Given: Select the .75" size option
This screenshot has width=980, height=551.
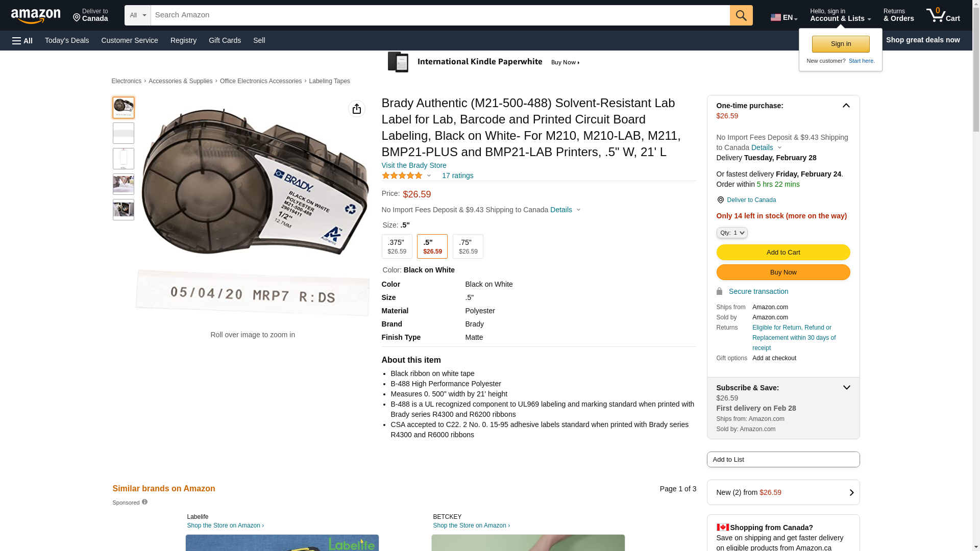Looking at the screenshot, I should tap(468, 246).
